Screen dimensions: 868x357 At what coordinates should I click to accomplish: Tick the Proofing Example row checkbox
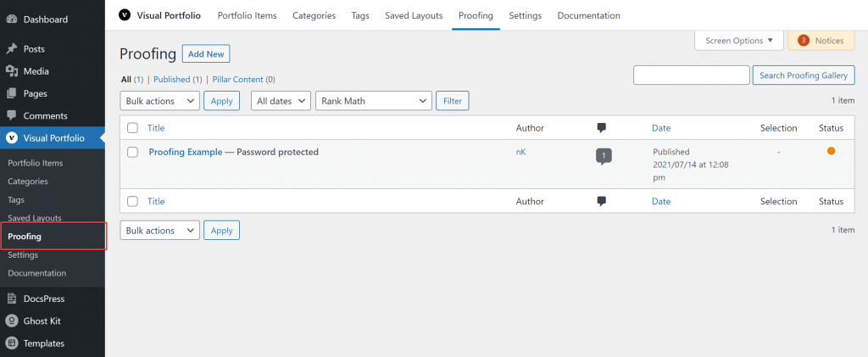[132, 152]
